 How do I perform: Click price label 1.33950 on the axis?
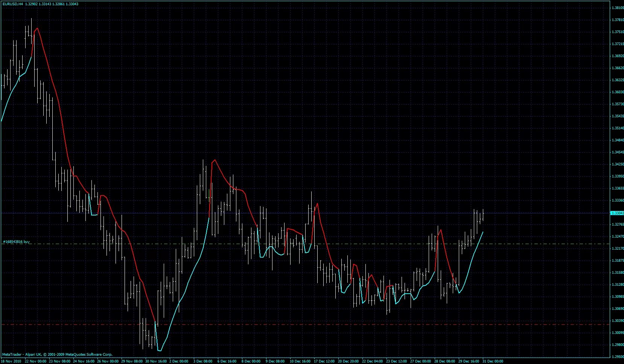[x=618, y=176]
